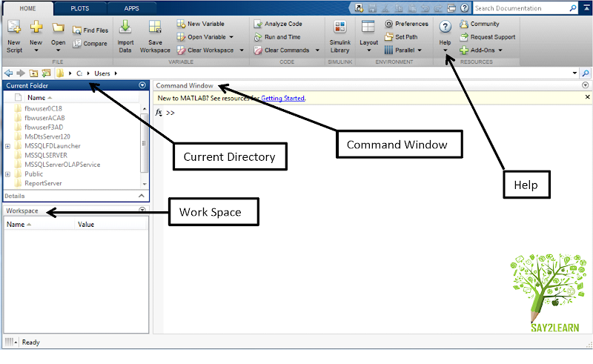The height and width of the screenshot is (364, 593).
Task: Switch to the APPS tab
Action: point(132,8)
